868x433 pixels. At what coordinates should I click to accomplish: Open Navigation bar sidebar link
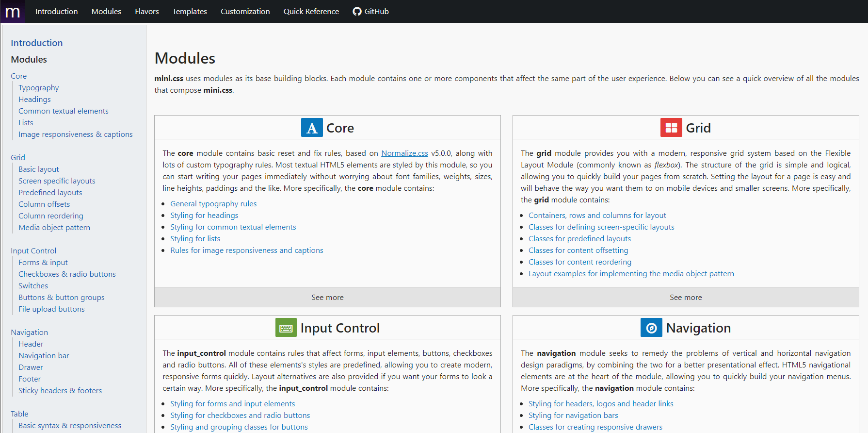(x=44, y=356)
